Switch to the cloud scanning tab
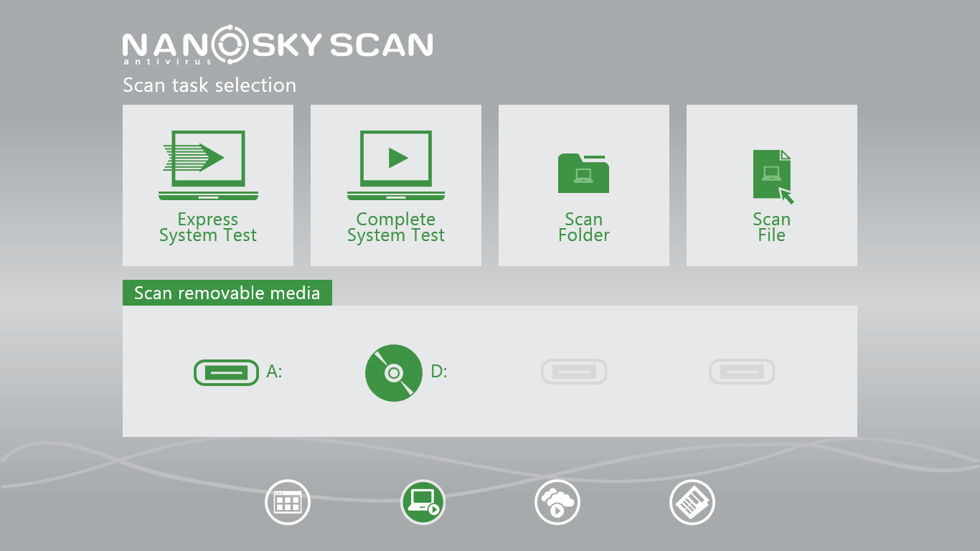The width and height of the screenshot is (980, 551). tap(557, 501)
